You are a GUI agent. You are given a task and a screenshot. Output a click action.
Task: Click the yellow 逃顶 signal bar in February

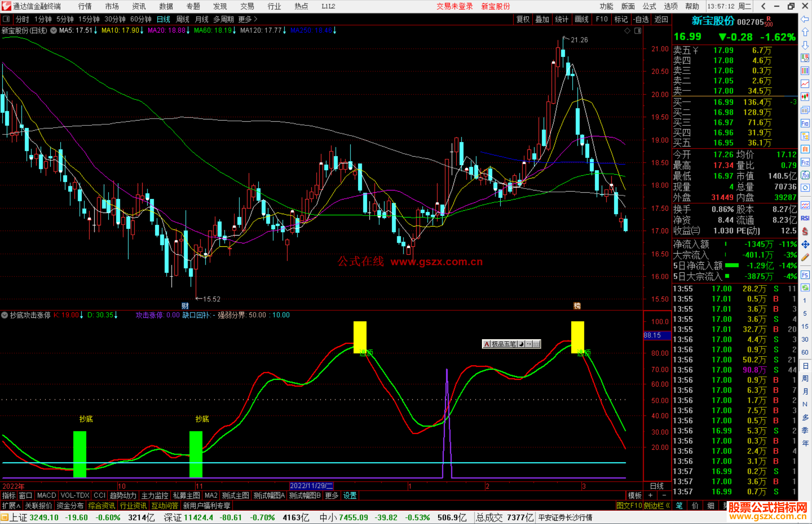coord(577,337)
